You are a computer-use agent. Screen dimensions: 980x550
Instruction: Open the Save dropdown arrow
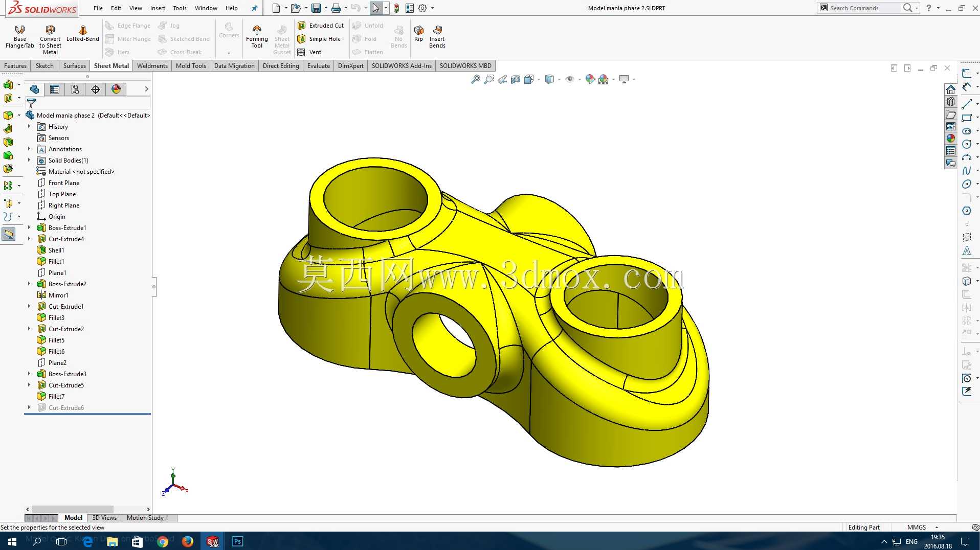tap(326, 8)
